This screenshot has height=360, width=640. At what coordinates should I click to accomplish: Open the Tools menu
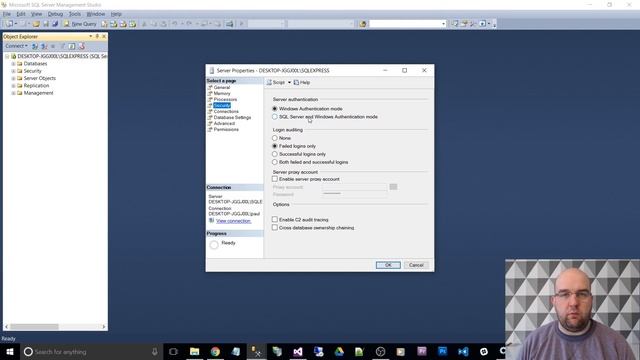coord(75,14)
